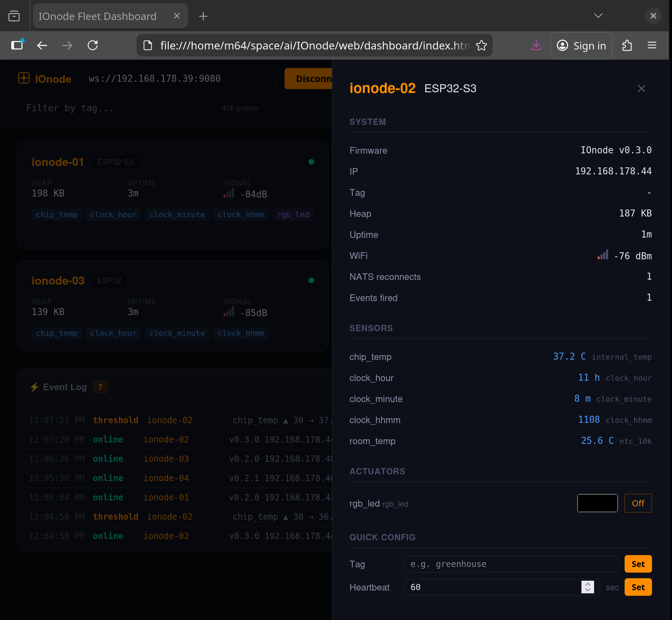
Task: Open the extensions puzzle icon
Action: [627, 46]
